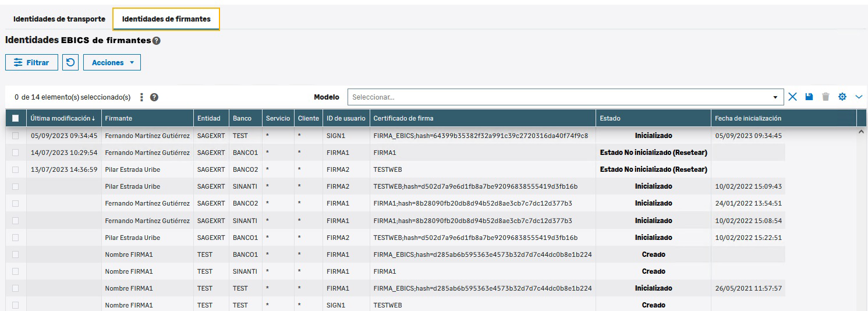This screenshot has width=868, height=311.
Task: Open table settings gear icon
Action: 842,97
